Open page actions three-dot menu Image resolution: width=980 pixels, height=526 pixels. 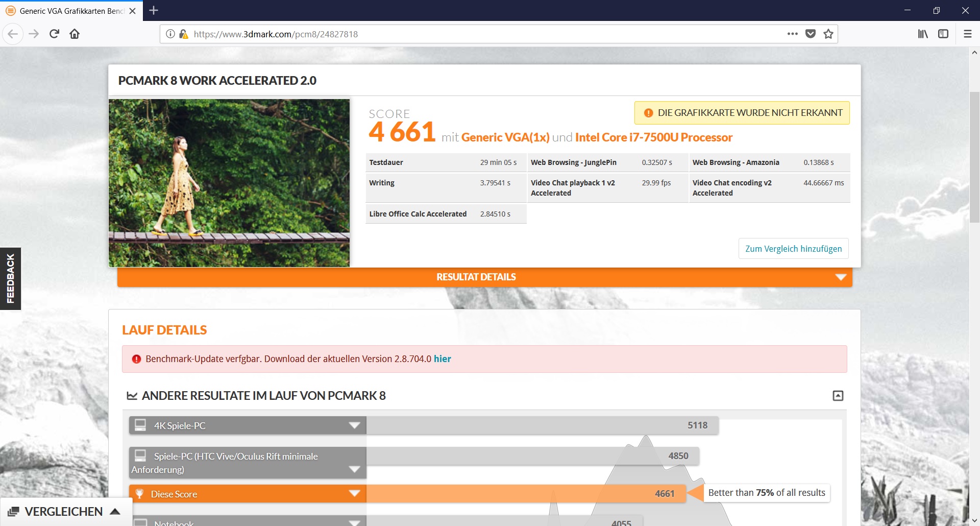pos(792,34)
